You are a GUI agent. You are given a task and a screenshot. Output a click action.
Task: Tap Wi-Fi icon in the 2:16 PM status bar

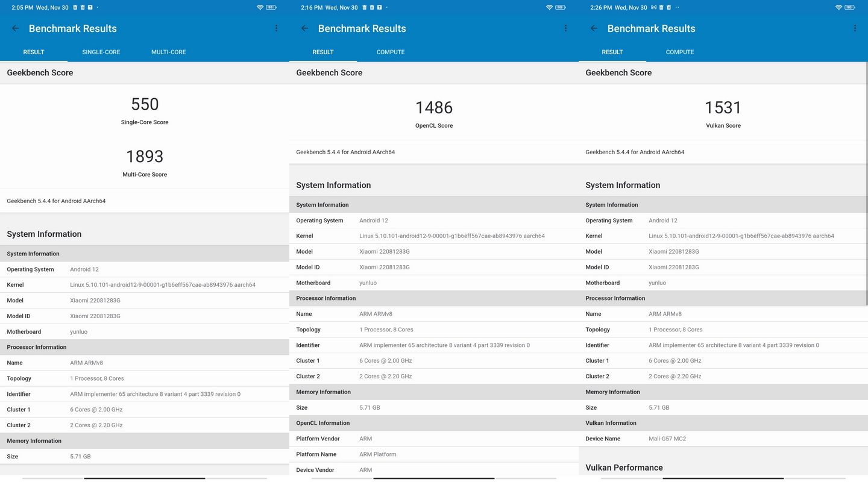tap(549, 7)
